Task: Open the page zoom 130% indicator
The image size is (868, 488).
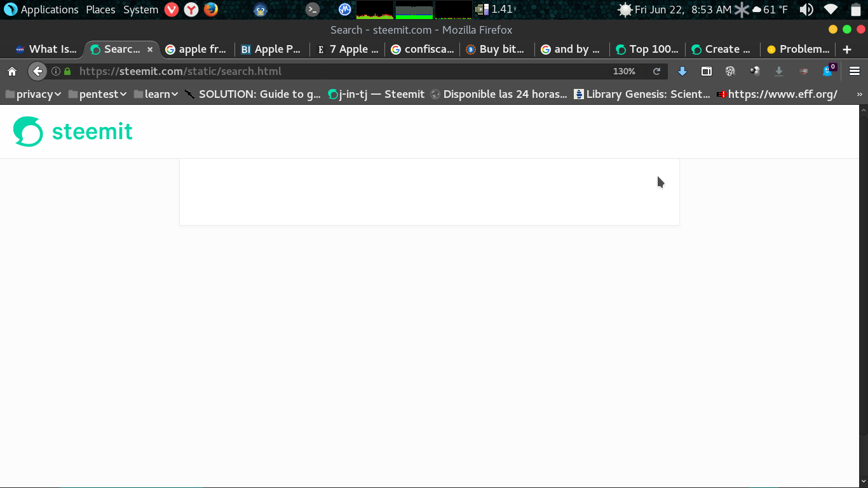Action: click(624, 71)
